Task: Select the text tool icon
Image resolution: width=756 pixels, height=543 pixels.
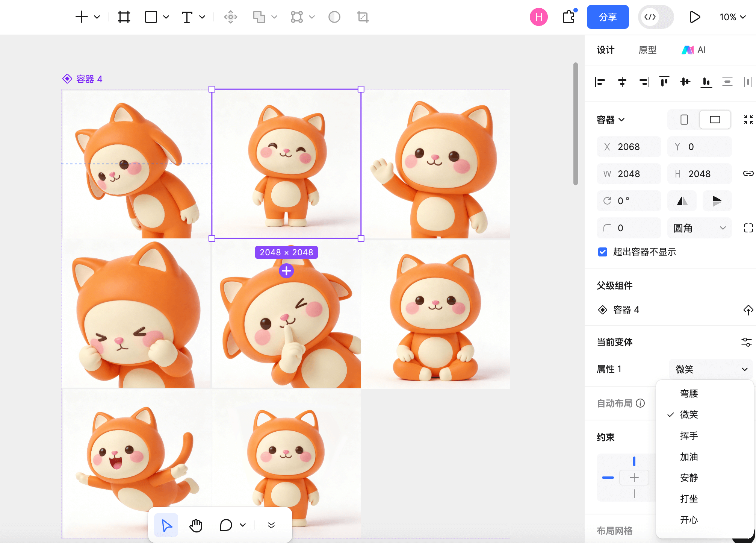Action: (187, 17)
